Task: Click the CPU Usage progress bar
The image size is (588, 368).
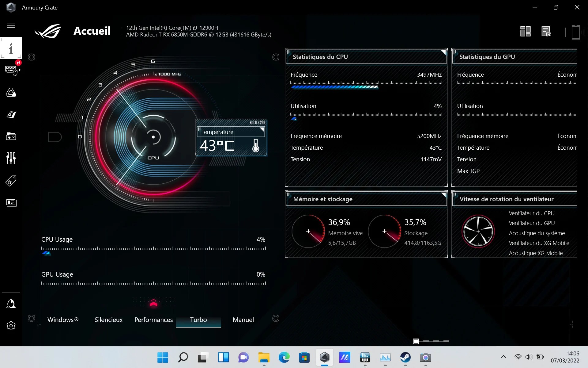Action: click(153, 250)
